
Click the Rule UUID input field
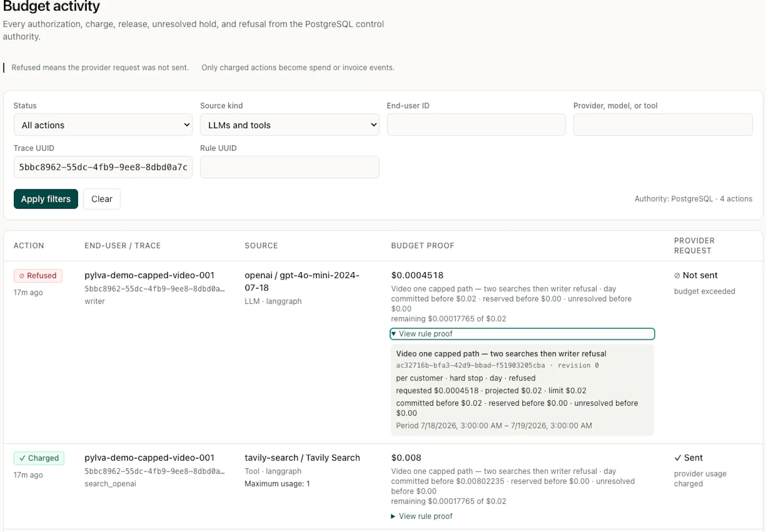point(290,167)
